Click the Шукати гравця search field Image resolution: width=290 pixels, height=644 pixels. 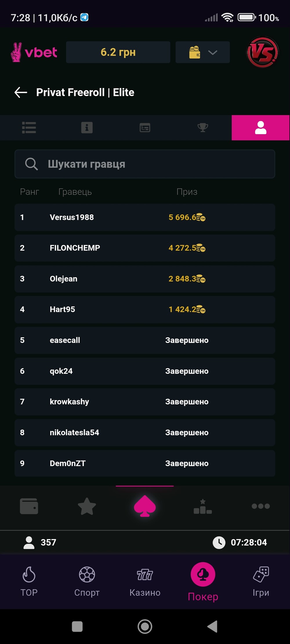[x=145, y=164]
